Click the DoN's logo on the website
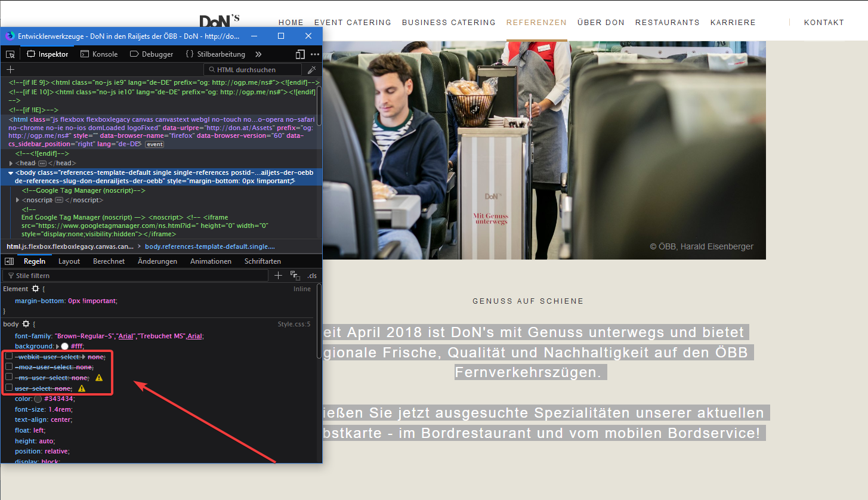 pyautogui.click(x=220, y=21)
